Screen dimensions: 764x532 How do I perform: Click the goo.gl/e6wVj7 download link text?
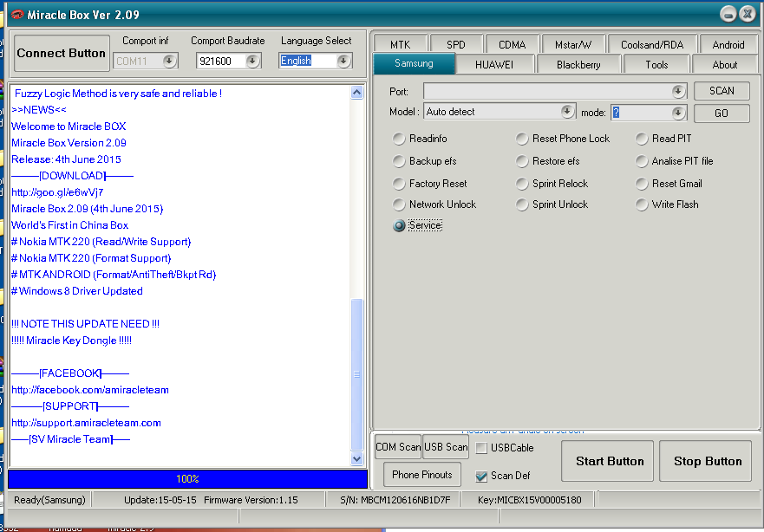(x=57, y=192)
